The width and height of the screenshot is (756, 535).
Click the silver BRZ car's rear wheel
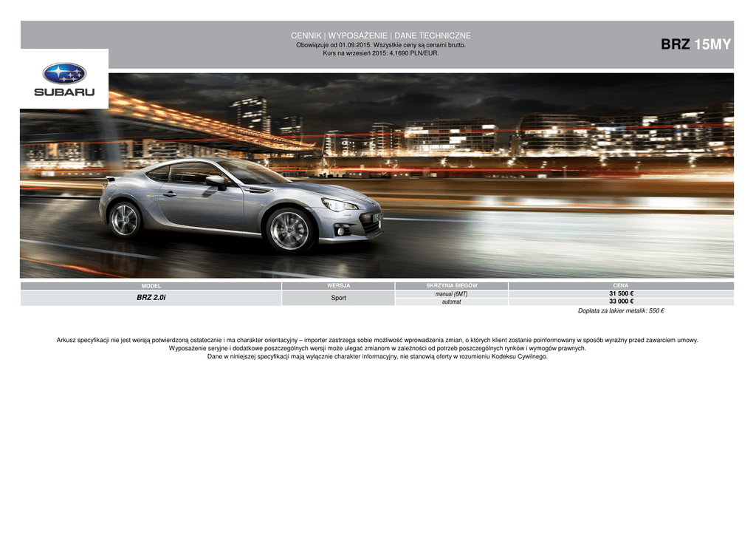[x=124, y=219]
